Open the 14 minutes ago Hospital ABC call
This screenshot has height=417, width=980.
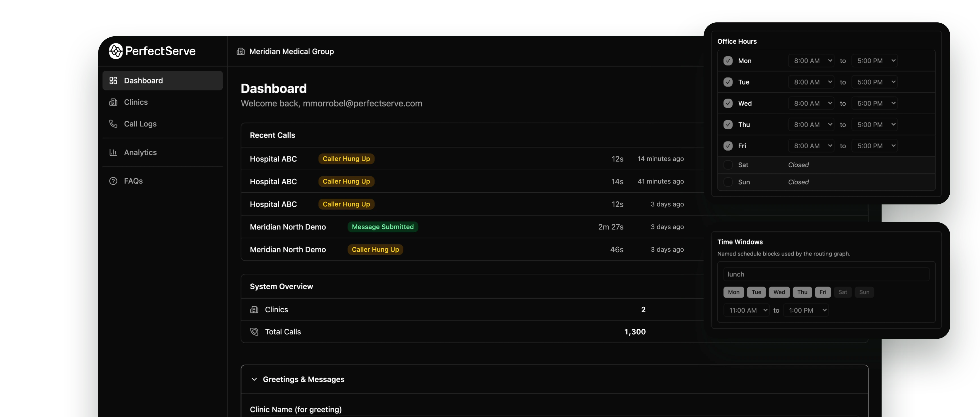click(x=472, y=159)
